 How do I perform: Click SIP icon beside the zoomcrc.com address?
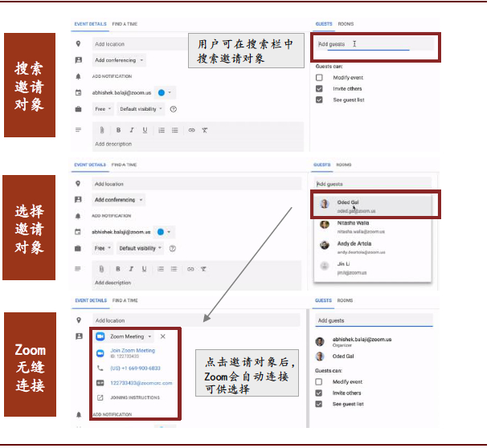[x=100, y=383]
